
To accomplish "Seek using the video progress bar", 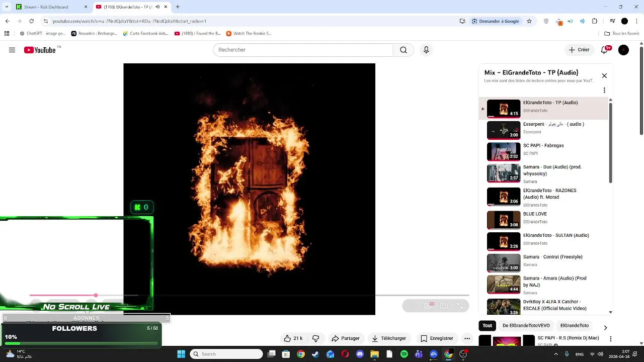I will 249,295.
